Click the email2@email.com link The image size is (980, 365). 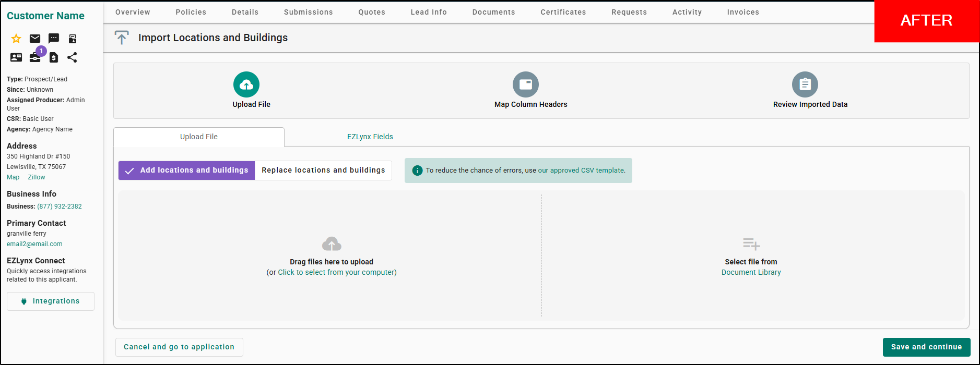click(34, 244)
